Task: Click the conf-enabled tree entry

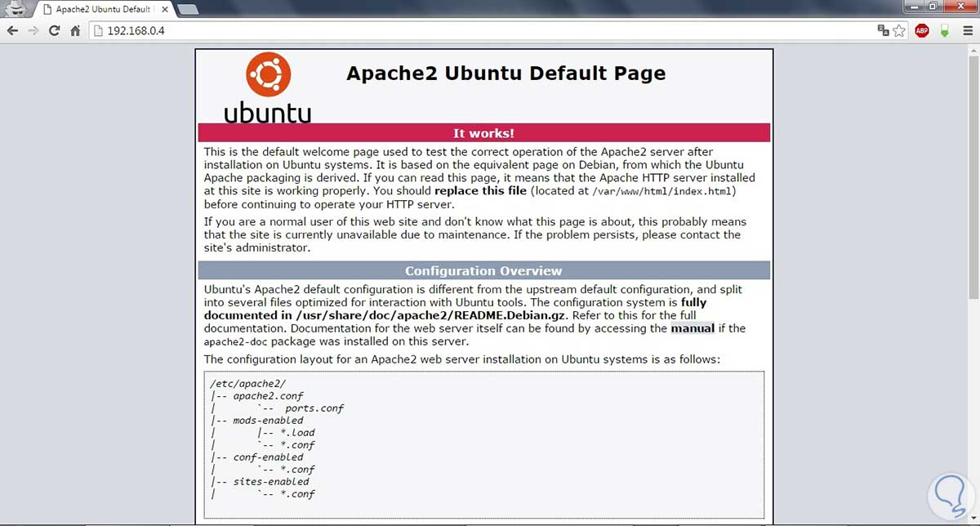Action: point(268,457)
